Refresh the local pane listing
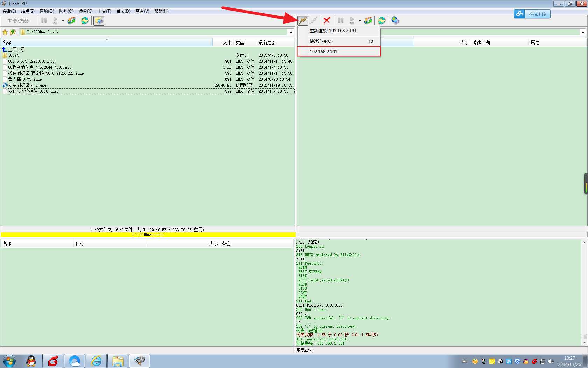 [x=85, y=21]
